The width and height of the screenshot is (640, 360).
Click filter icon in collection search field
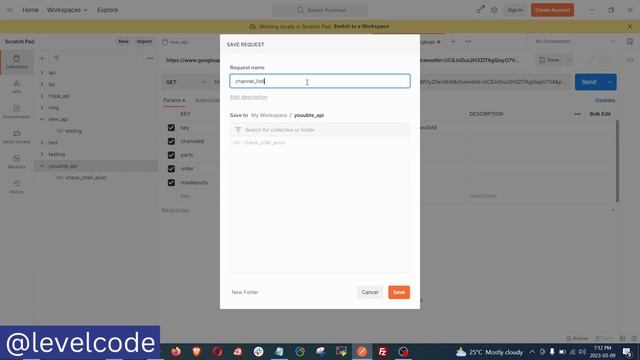pyautogui.click(x=238, y=130)
